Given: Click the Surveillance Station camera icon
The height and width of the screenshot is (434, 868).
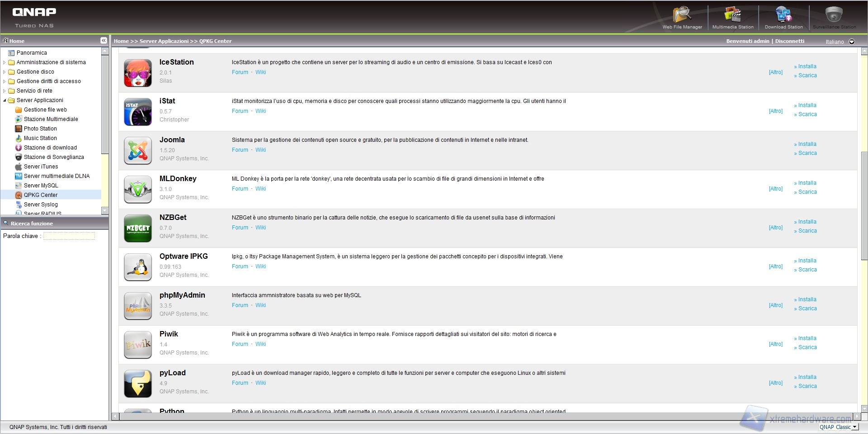Looking at the screenshot, I should click(834, 15).
